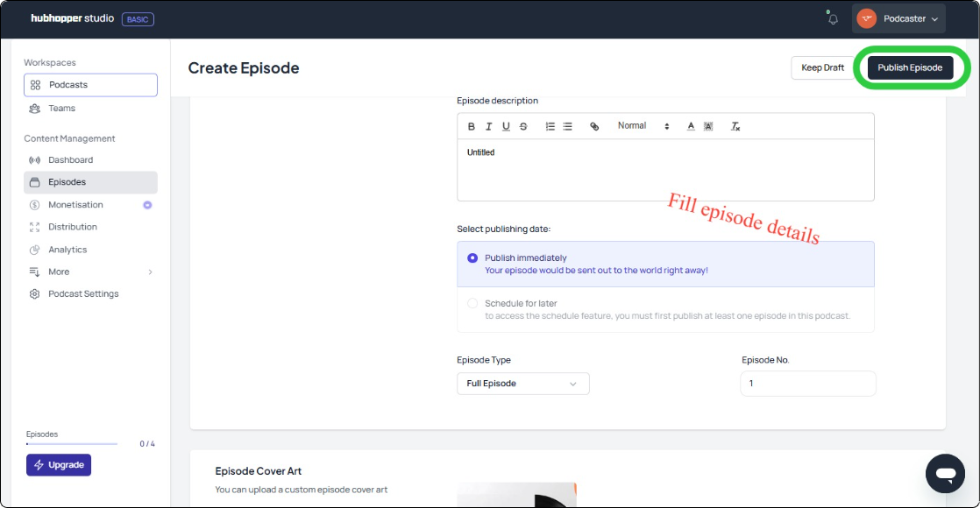The height and width of the screenshot is (508, 980).
Task: Open the support chat bubble
Action: coord(945,474)
